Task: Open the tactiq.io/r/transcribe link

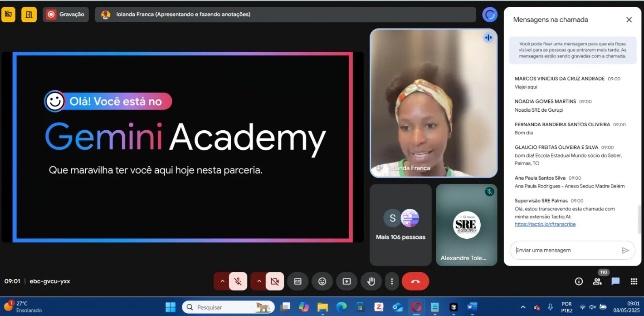Action: tap(545, 224)
